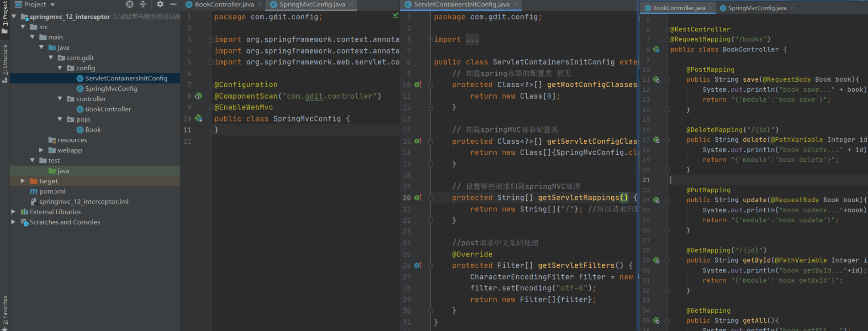The image size is (868, 331).
Task: Click the inspection checkmark in SpringMvcConfig editor
Action: pos(395,16)
